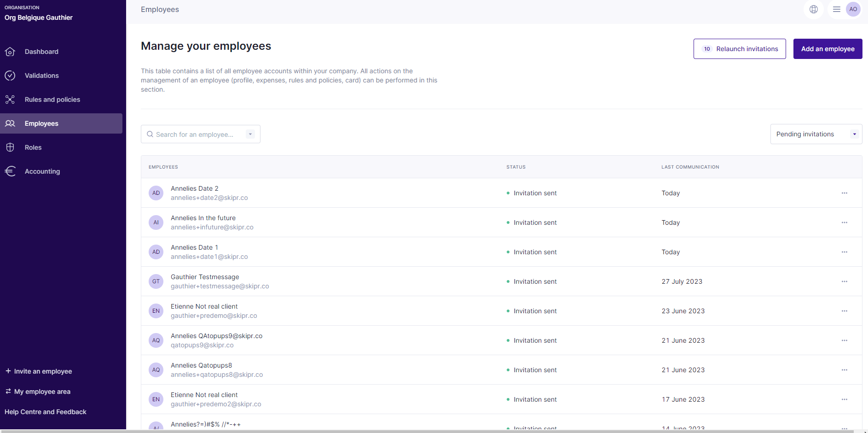
Task: Open the hamburger menu icon in header
Action: 837,9
